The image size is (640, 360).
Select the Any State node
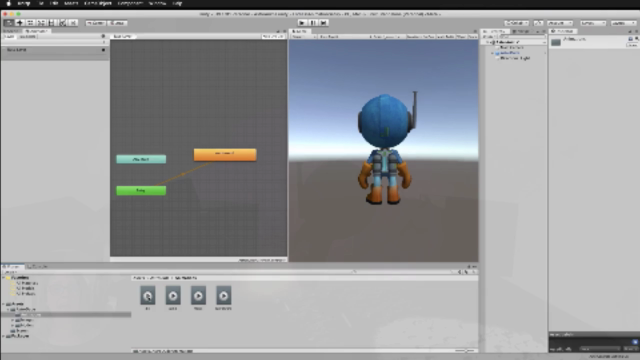click(x=141, y=159)
